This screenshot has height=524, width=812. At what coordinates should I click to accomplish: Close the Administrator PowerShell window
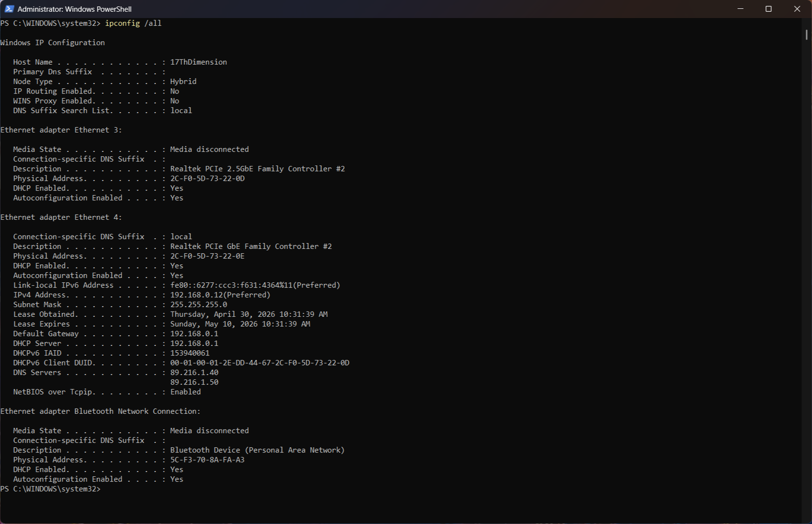point(797,9)
